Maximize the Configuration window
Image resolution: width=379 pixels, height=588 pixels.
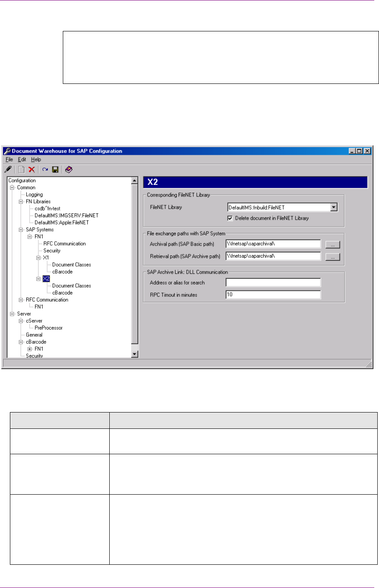click(x=360, y=151)
